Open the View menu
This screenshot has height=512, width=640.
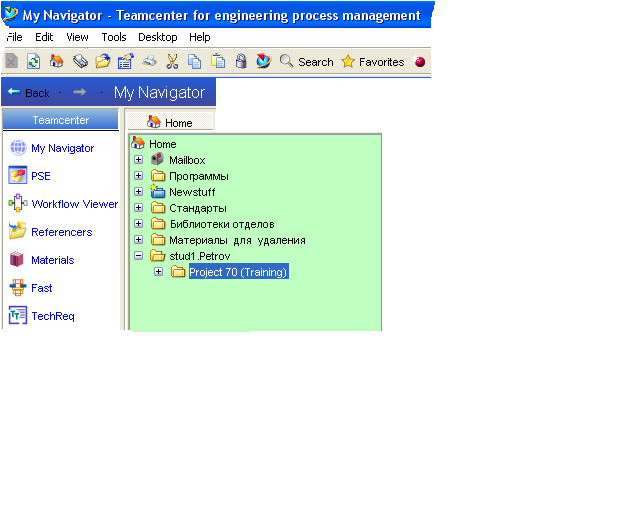[x=77, y=37]
